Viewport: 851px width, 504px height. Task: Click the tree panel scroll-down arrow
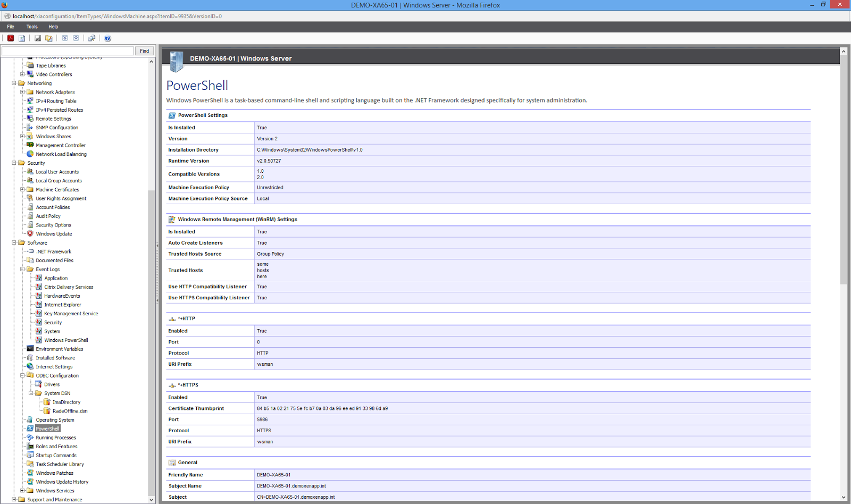(152, 500)
